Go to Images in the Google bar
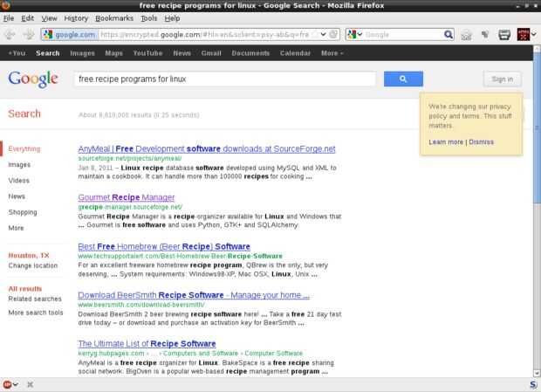The height and width of the screenshot is (392, 541). [x=83, y=53]
